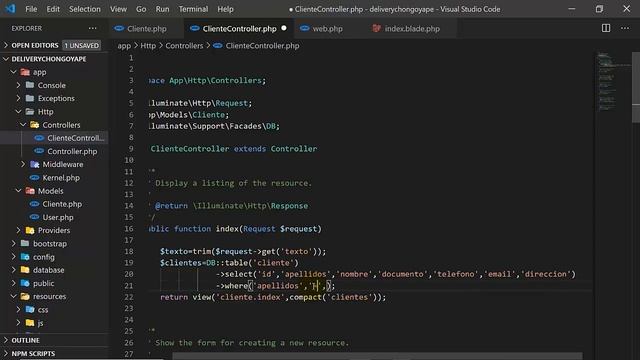640x360 pixels.
Task: Collapse the Controllers folder
Action: pos(23,125)
